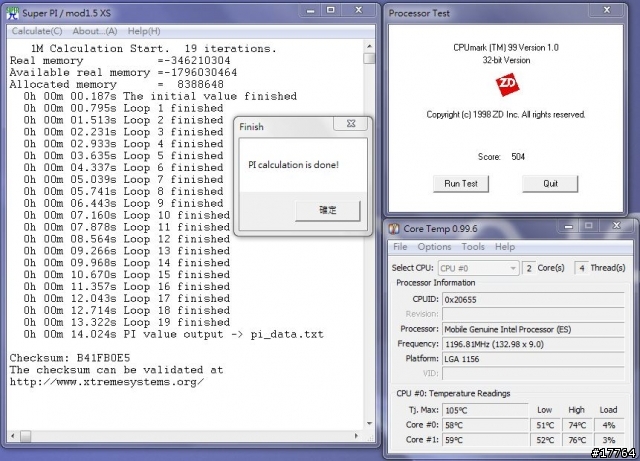This screenshot has height=461, width=640.
Task: Click the http://www.xtremesystems.org/ text
Action: 107,382
